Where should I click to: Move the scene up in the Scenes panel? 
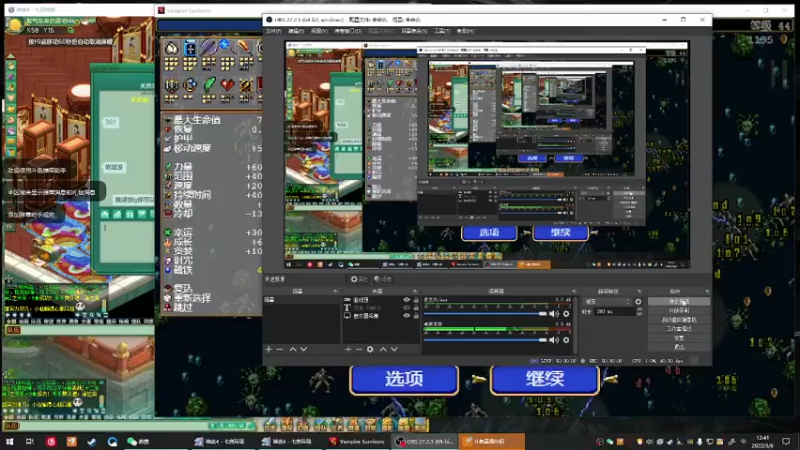[x=293, y=349]
